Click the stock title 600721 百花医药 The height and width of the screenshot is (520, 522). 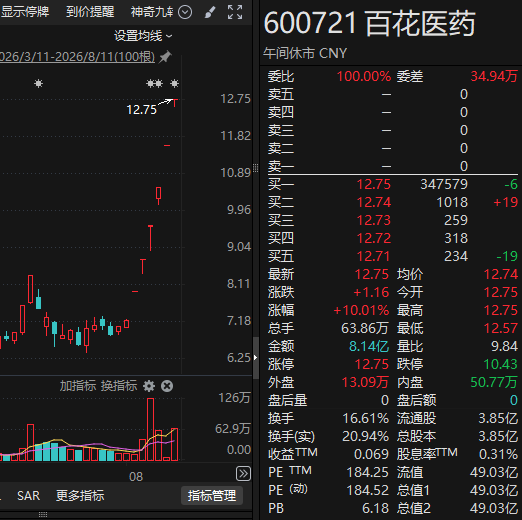click(x=369, y=23)
